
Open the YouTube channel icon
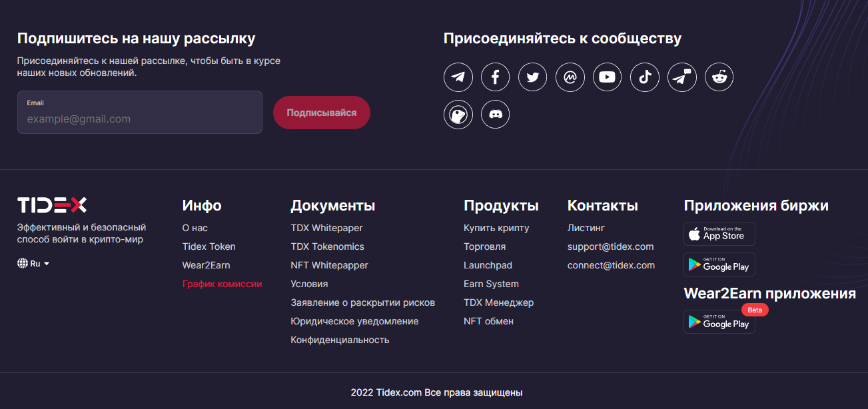607,77
